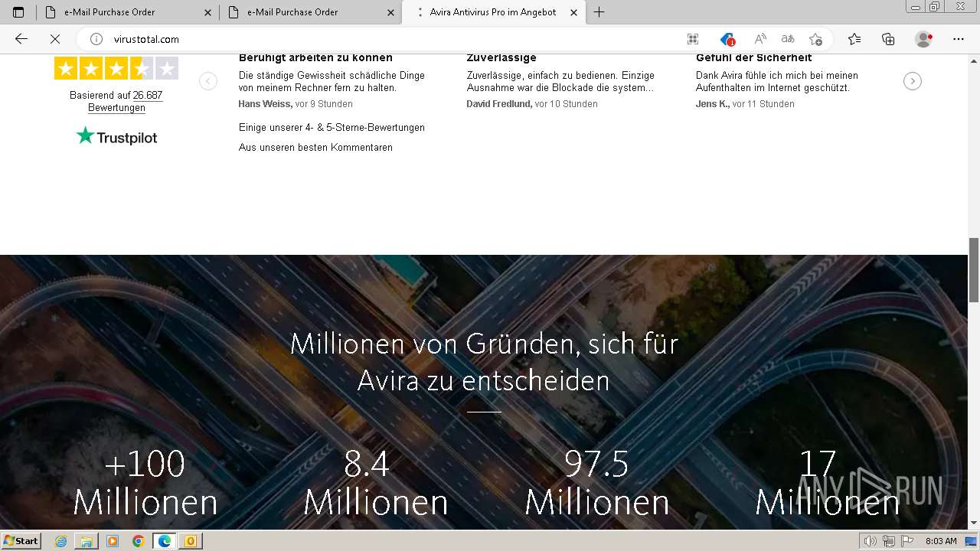Viewport: 980px width, 551px height.
Task: Open volume control in system tray
Action: [x=871, y=541]
